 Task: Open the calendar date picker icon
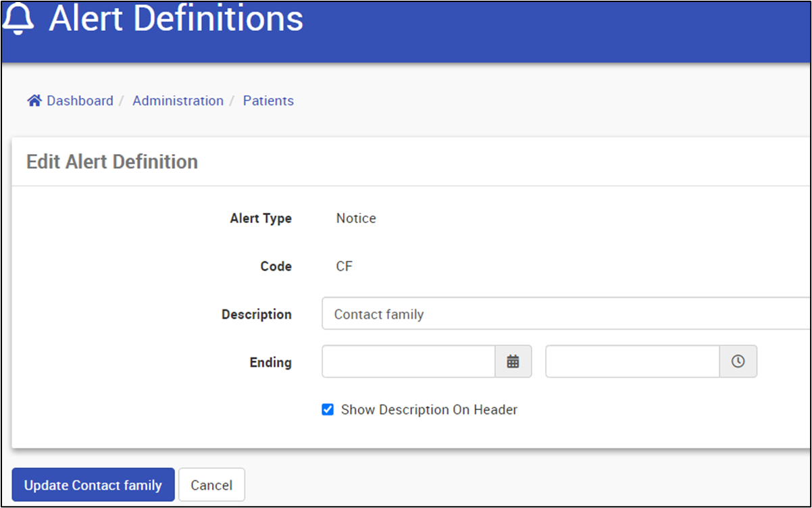coord(513,361)
